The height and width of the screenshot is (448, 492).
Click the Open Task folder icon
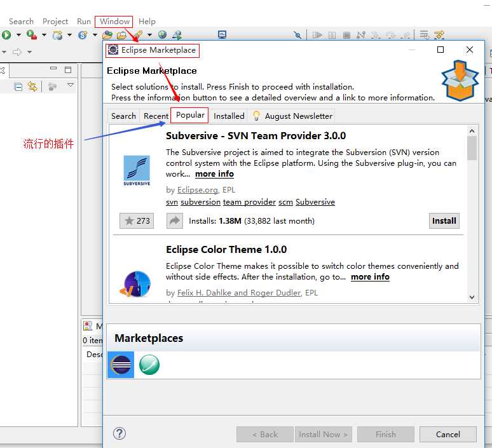[121, 35]
